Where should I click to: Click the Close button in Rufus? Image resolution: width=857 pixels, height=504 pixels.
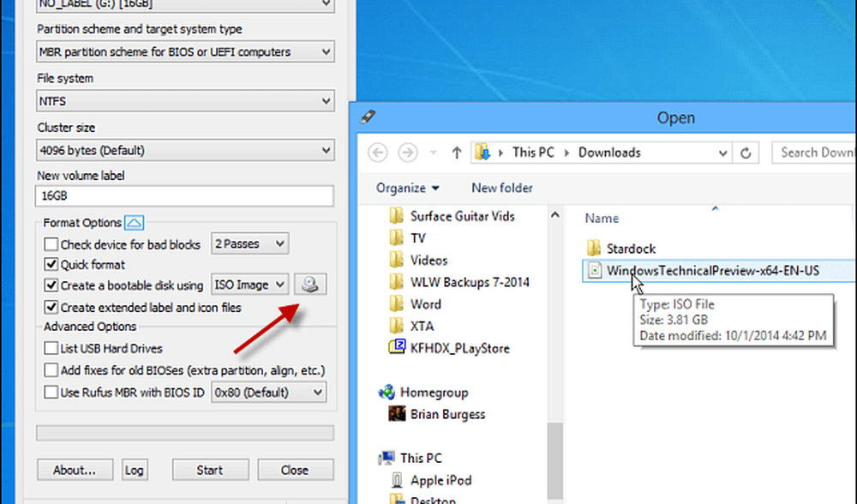[295, 470]
